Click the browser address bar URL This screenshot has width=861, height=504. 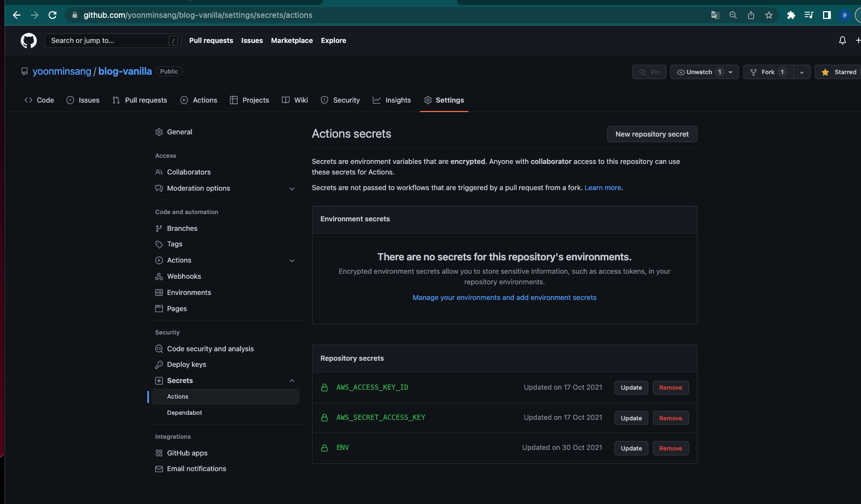tap(198, 15)
